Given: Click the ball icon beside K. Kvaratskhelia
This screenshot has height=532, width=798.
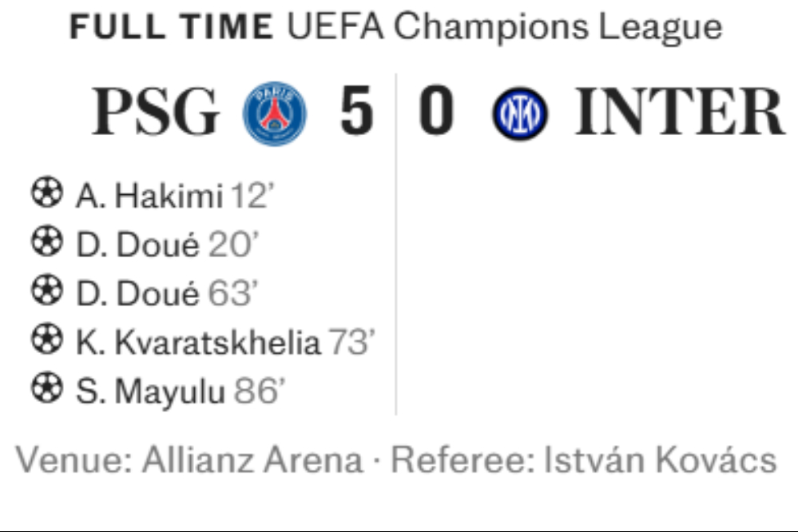Looking at the screenshot, I should 47,339.
